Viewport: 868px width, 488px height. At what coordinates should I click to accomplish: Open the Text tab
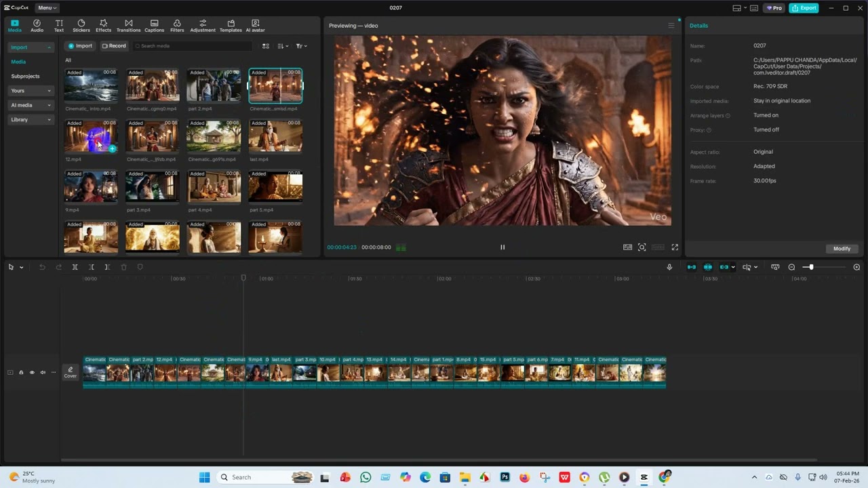(59, 26)
